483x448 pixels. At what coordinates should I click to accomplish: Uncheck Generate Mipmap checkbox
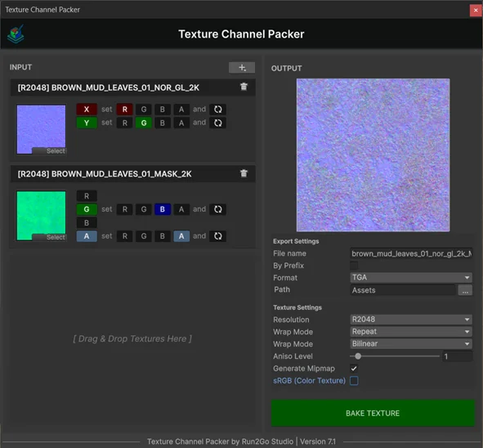[354, 368]
